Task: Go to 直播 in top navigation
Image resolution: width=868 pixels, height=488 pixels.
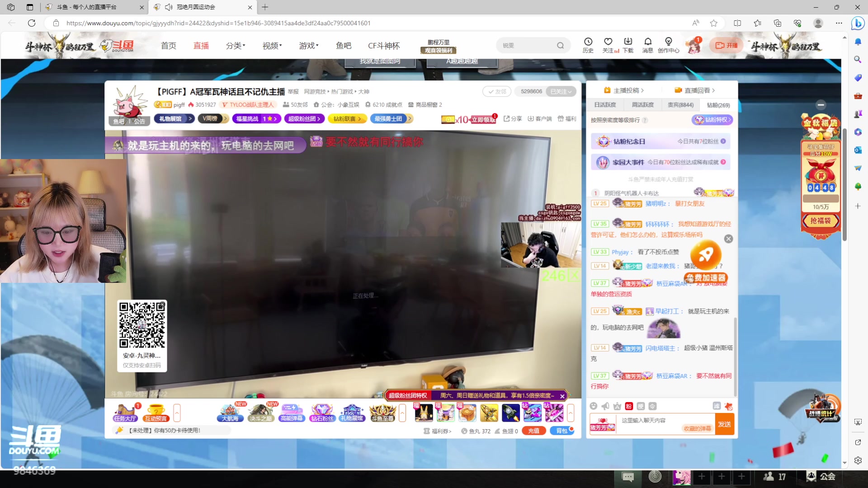Action: point(201,46)
